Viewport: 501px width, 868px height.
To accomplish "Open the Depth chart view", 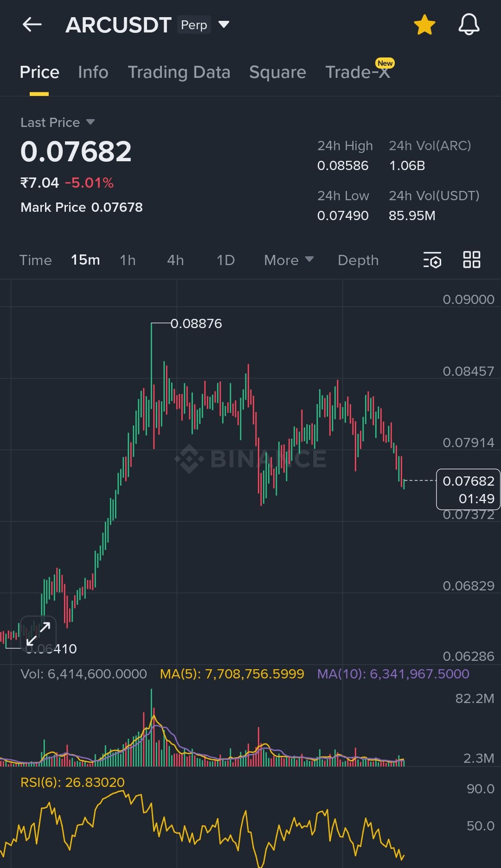I will point(358,260).
